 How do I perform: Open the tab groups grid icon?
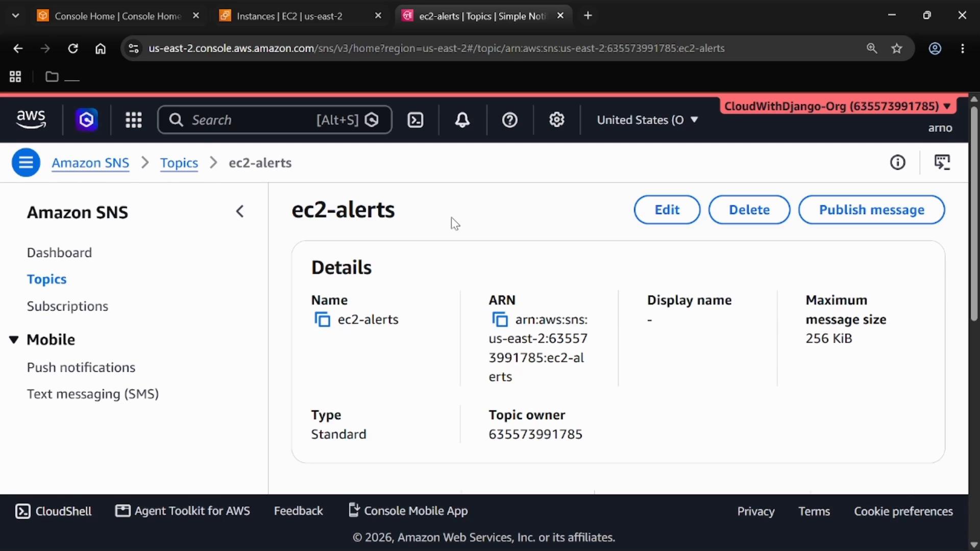15,77
